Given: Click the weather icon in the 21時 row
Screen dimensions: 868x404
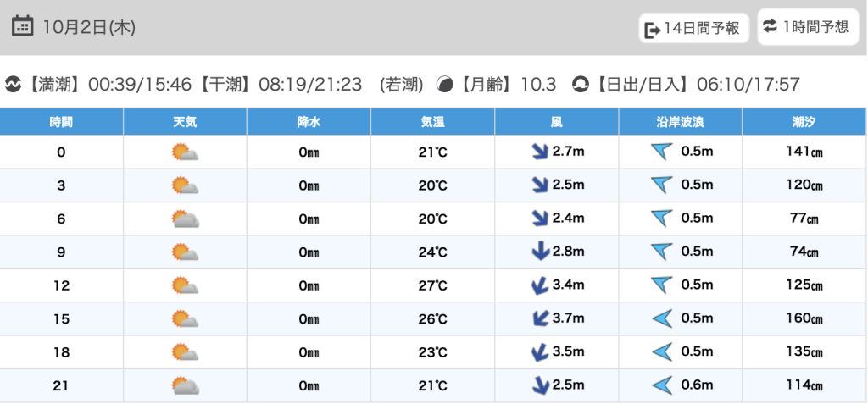Looking at the screenshot, I should pyautogui.click(x=185, y=385).
